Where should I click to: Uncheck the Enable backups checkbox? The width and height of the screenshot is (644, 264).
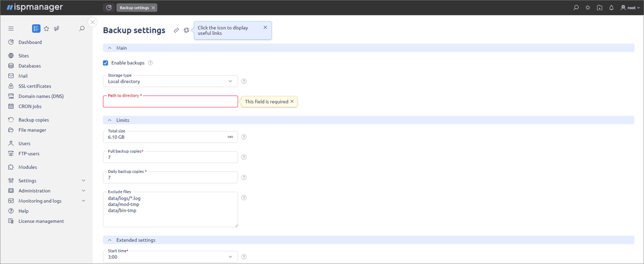106,63
